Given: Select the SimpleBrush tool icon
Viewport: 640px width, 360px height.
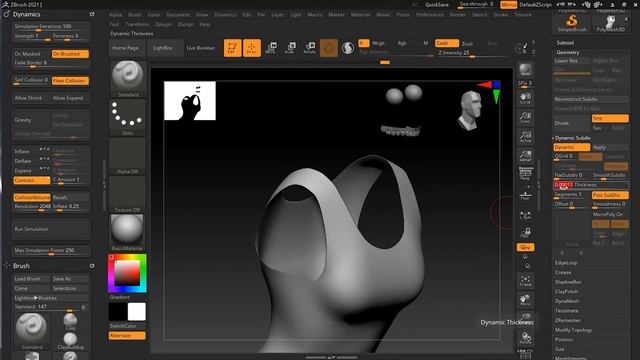Looking at the screenshot, I should [x=572, y=23].
